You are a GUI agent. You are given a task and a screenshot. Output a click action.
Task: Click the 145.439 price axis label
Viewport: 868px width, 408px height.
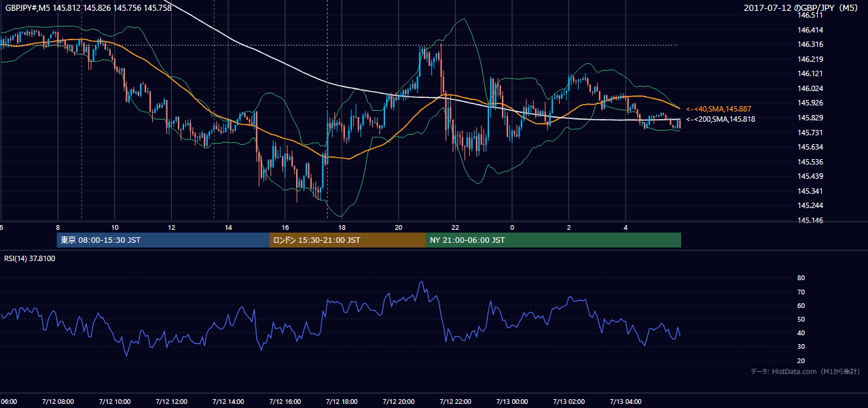pos(811,176)
